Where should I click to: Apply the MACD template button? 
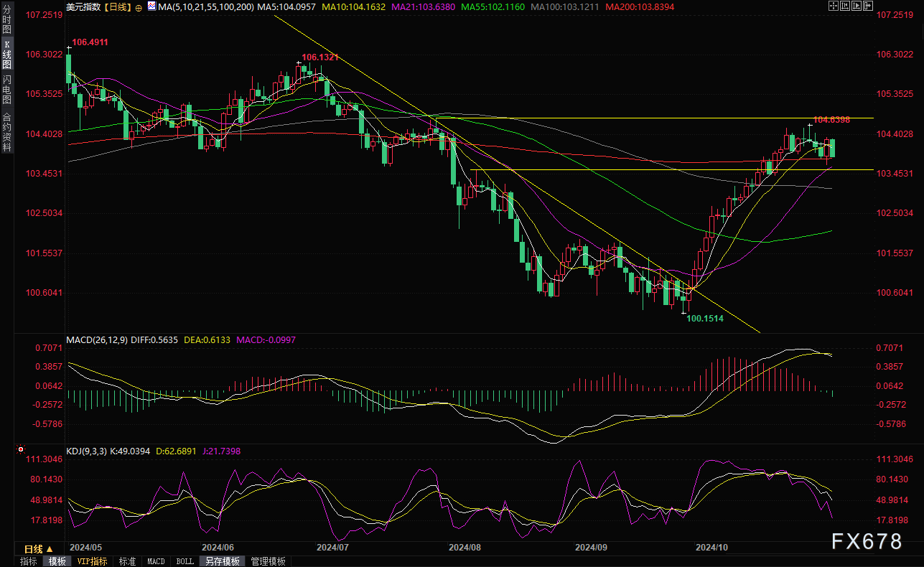click(x=156, y=561)
